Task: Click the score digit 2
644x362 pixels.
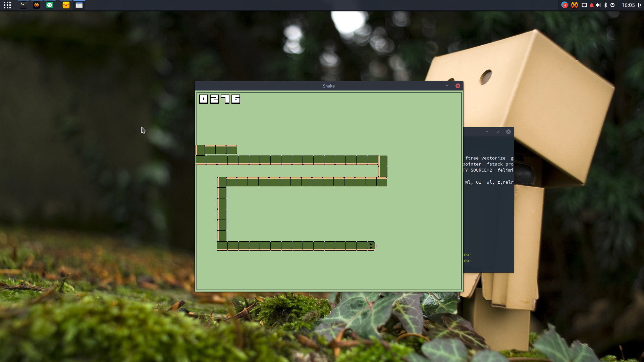Action: coord(214,99)
